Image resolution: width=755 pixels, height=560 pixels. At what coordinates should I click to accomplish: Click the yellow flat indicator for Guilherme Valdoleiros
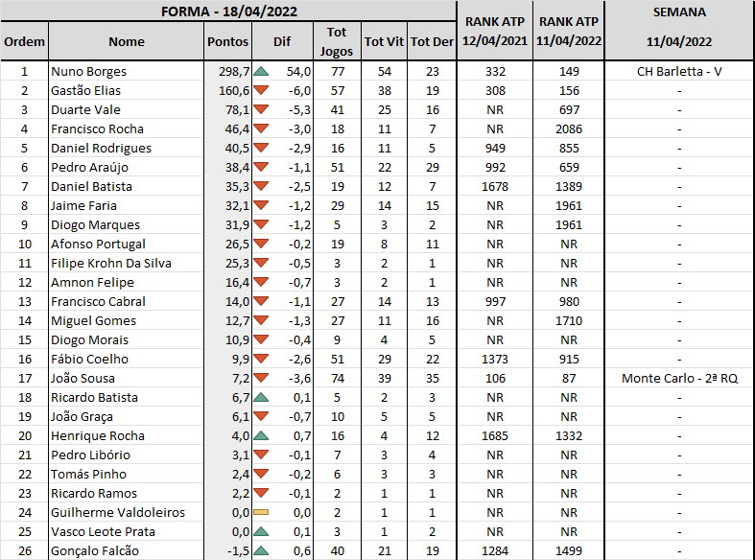pyautogui.click(x=261, y=512)
